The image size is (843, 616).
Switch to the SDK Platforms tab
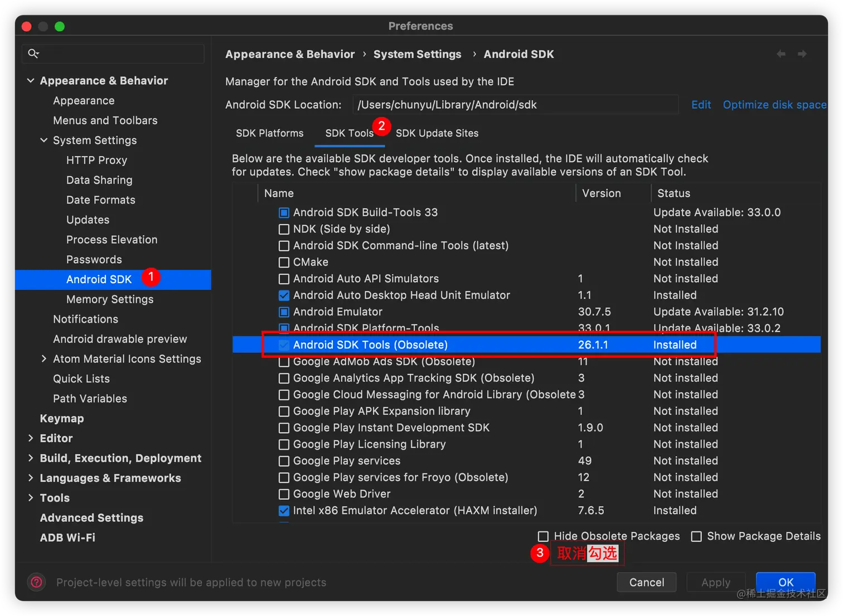point(270,133)
